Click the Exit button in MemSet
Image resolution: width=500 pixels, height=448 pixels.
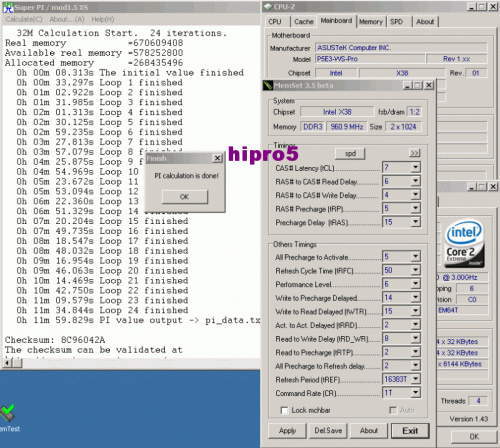[410, 431]
